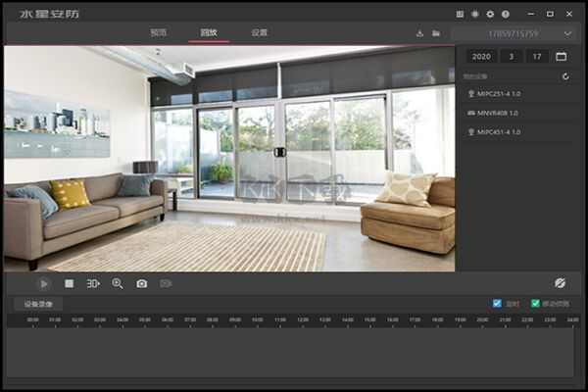The image size is (588, 392).
Task: Start recording with the video camera icon
Action: pyautogui.click(x=166, y=283)
